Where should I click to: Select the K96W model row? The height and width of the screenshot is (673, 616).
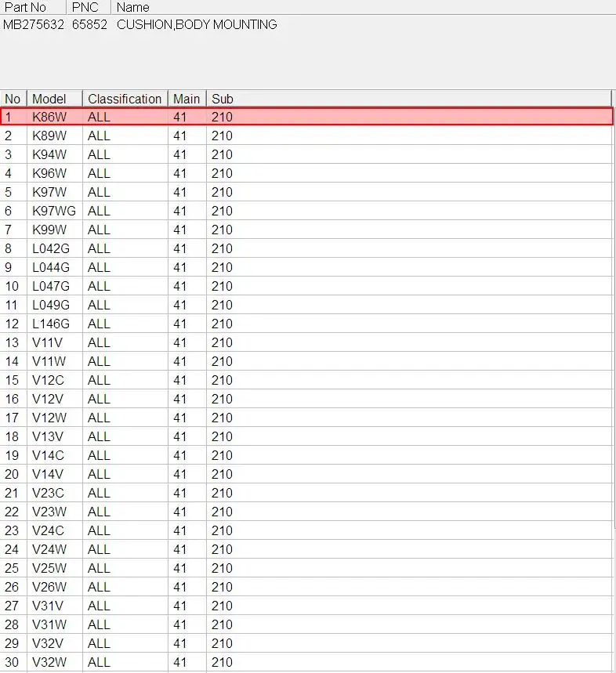306,173
